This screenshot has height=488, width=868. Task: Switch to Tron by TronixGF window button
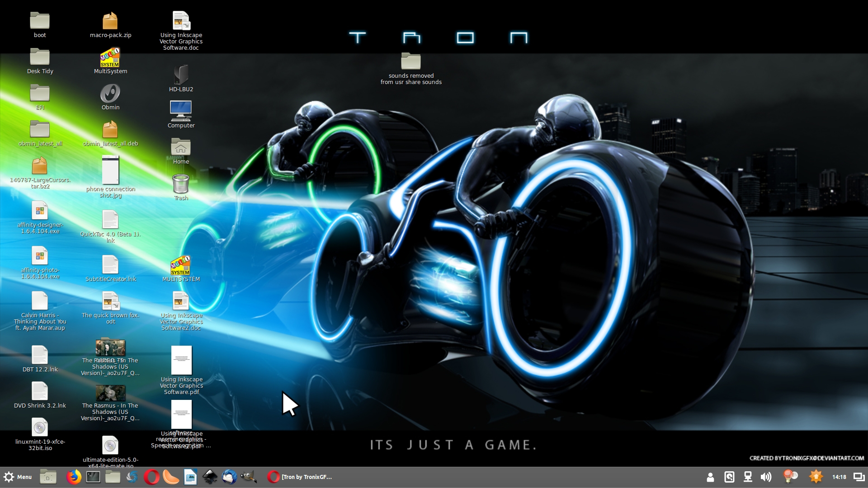pyautogui.click(x=300, y=477)
